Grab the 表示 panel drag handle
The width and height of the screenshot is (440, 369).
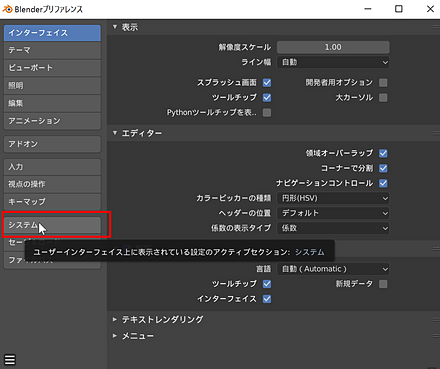click(x=436, y=27)
